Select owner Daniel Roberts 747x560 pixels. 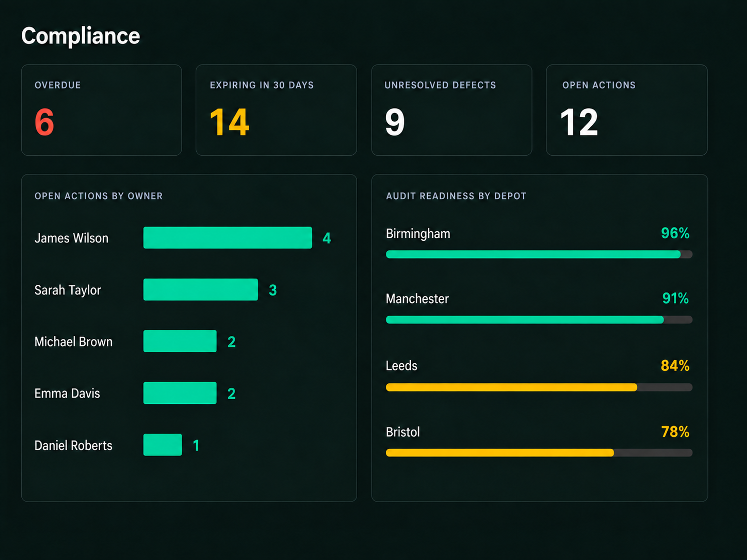click(73, 445)
